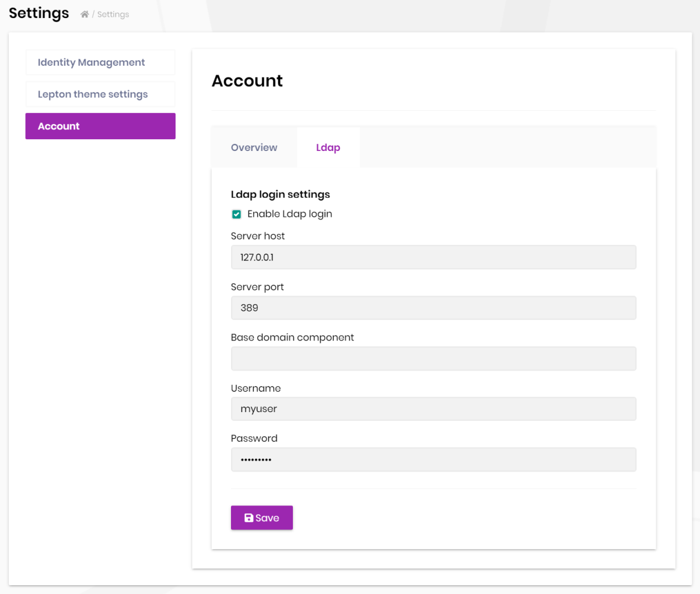This screenshot has height=594, width=700.
Task: Click the masked Password input
Action: tap(433, 459)
